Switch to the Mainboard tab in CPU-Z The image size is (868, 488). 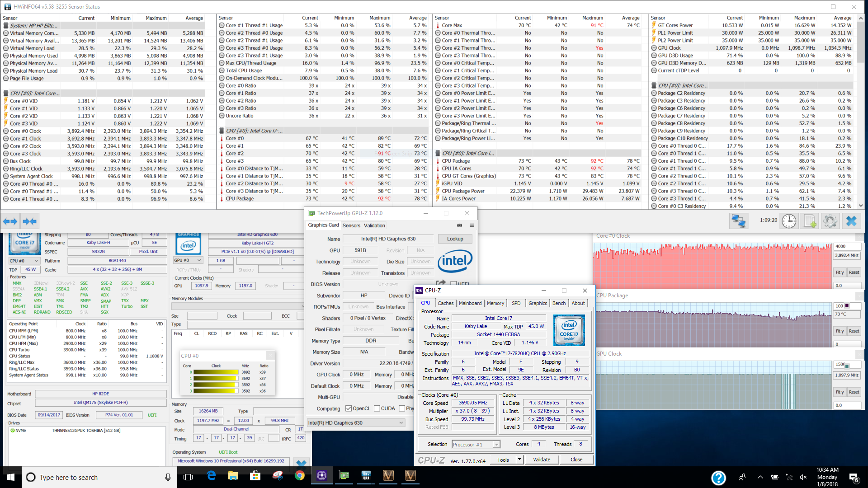coord(470,303)
